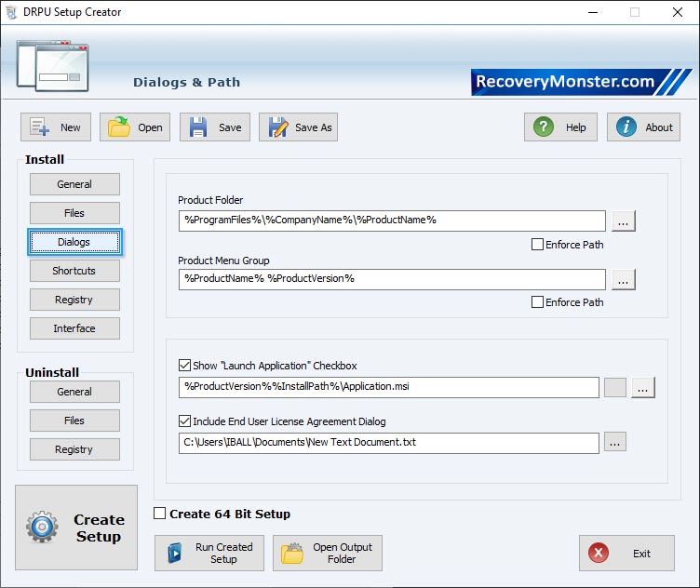Toggle Enforce Path under Product Folder

point(537,245)
